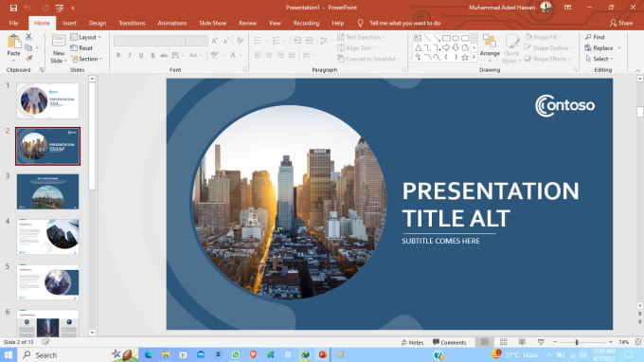Click the Arrange icon
Screen dimensions: 644x362
click(x=490, y=42)
